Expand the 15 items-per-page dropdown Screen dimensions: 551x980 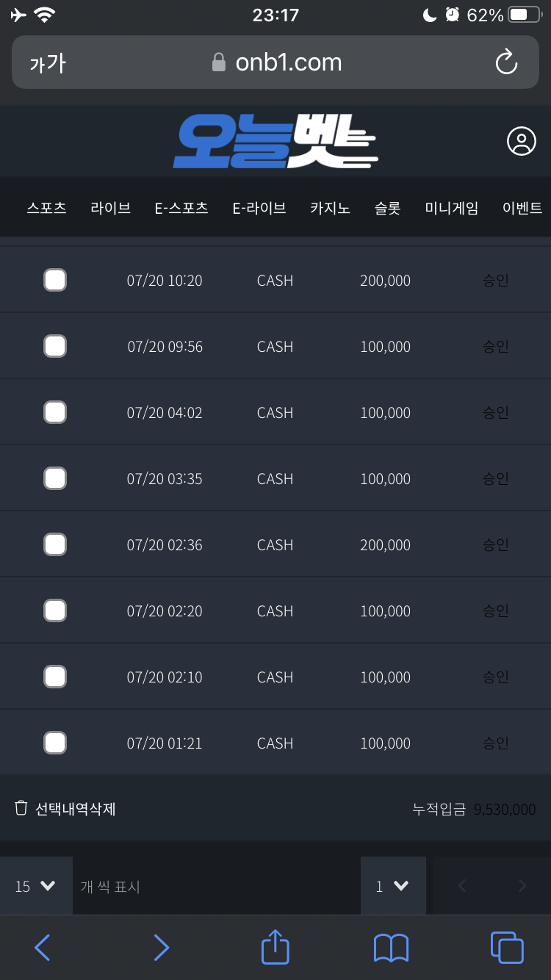coord(36,886)
